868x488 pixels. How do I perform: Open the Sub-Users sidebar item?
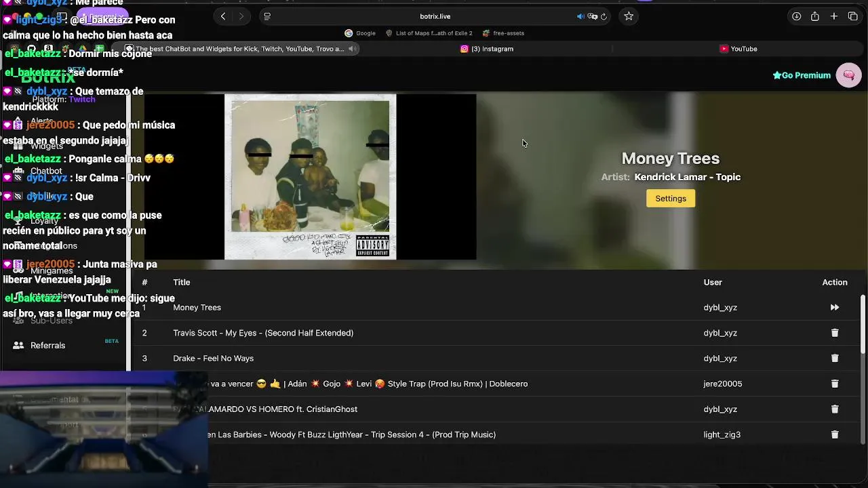click(x=52, y=321)
